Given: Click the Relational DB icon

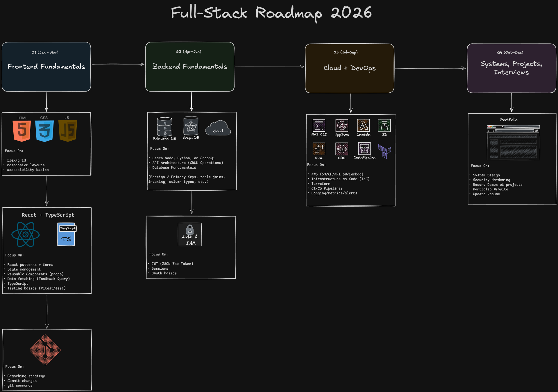Looking at the screenshot, I should coord(164,127).
